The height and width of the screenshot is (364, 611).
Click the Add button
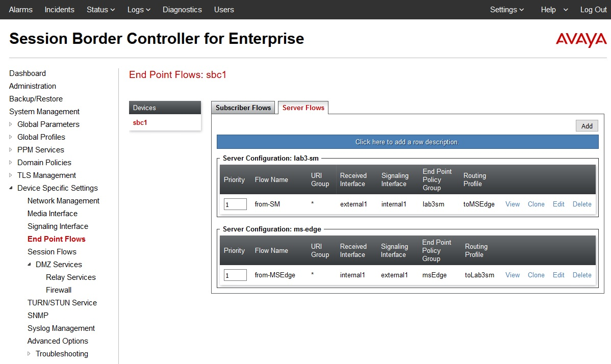(587, 126)
